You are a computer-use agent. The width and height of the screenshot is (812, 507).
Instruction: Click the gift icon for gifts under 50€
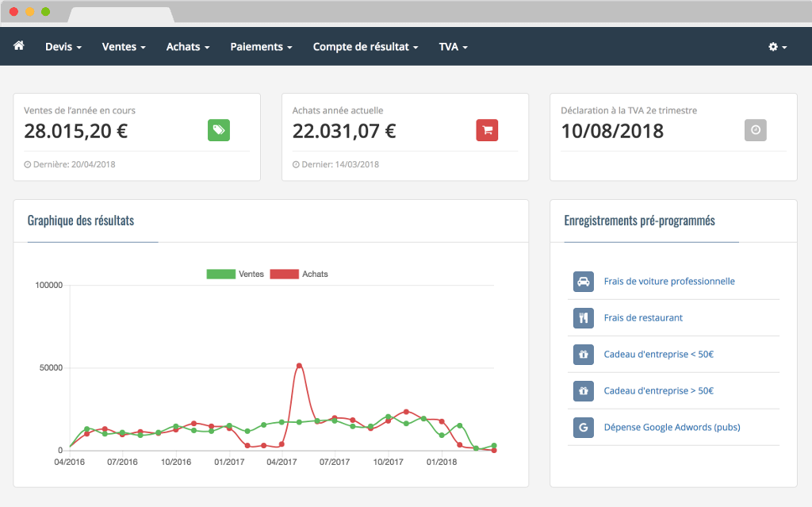pos(584,355)
